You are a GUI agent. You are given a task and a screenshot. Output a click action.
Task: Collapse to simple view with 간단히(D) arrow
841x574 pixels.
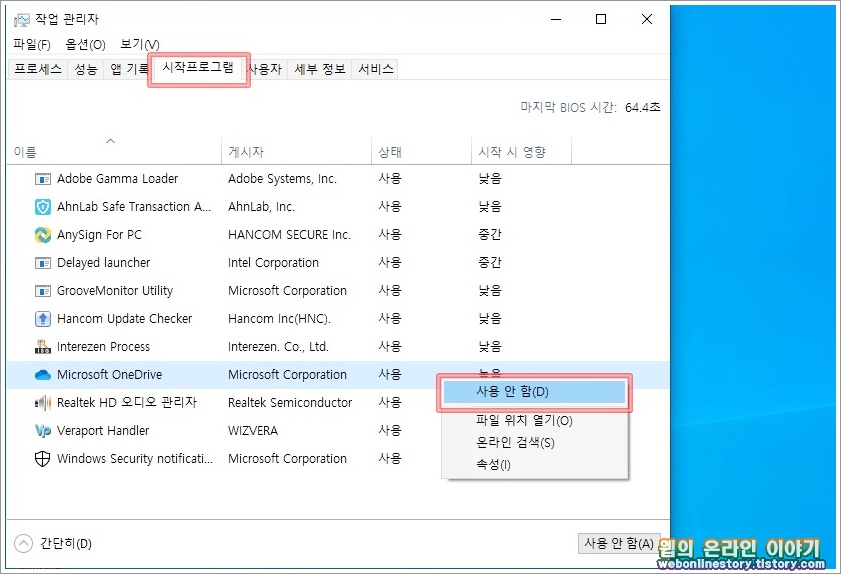24,543
